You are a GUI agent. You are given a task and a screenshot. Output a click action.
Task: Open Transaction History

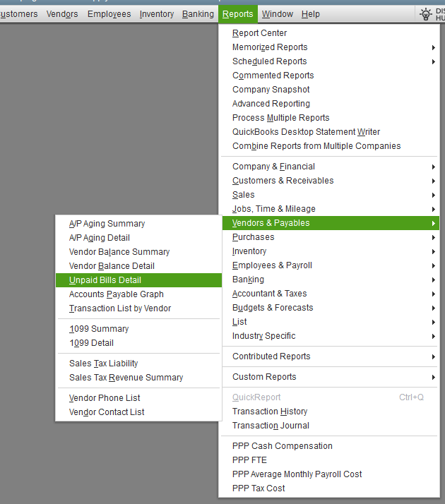tap(329, 412)
